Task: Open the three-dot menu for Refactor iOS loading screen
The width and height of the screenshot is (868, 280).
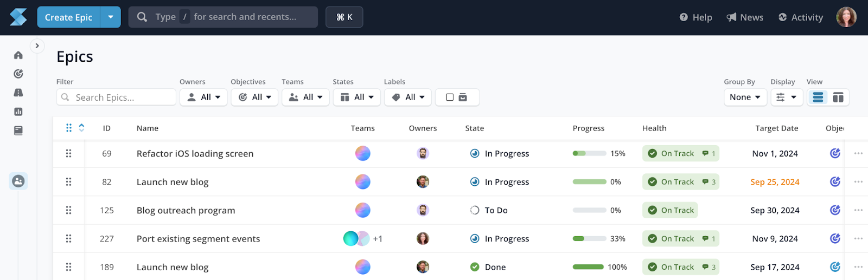Action: (858, 153)
